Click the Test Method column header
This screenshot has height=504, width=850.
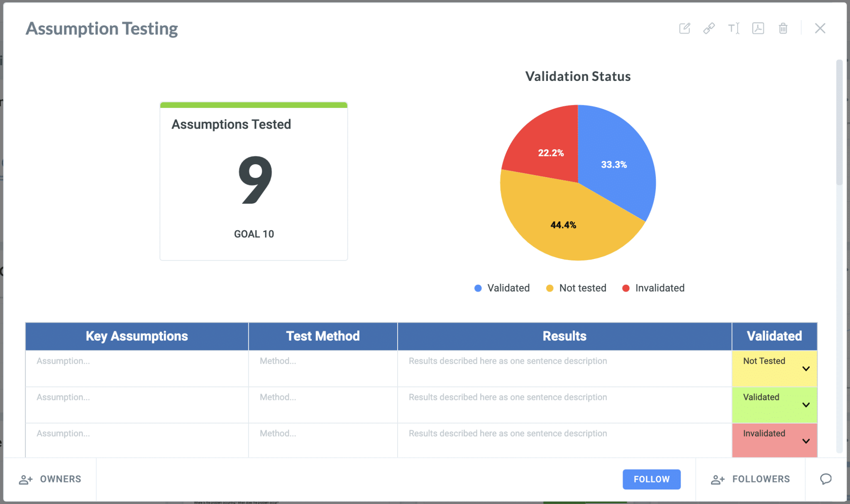(x=322, y=336)
